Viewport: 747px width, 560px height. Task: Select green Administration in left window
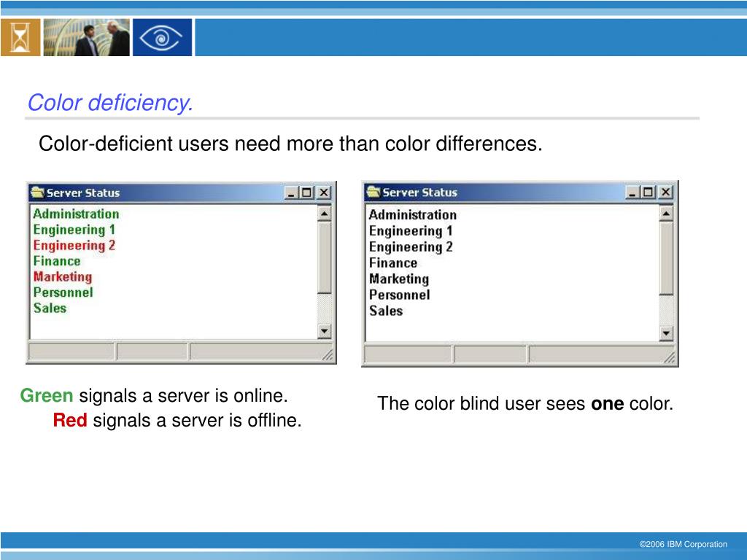(76, 214)
